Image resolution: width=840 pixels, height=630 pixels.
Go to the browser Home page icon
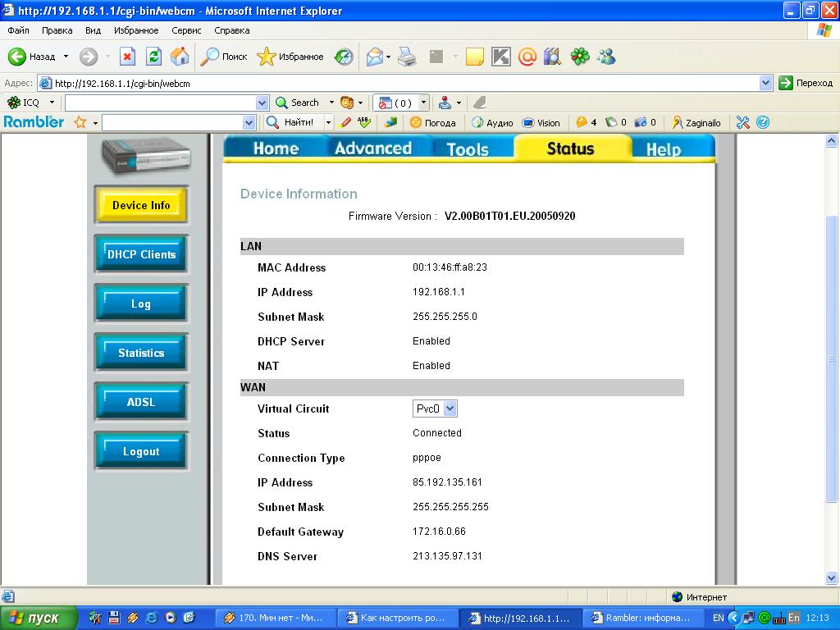(180, 57)
